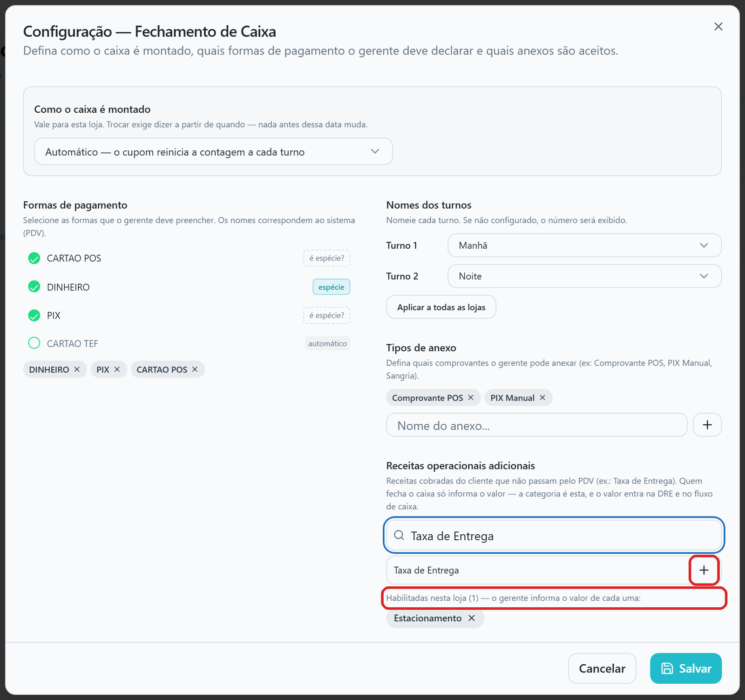Click the search magnifier icon in revenue field
The width and height of the screenshot is (745, 700).
point(399,535)
